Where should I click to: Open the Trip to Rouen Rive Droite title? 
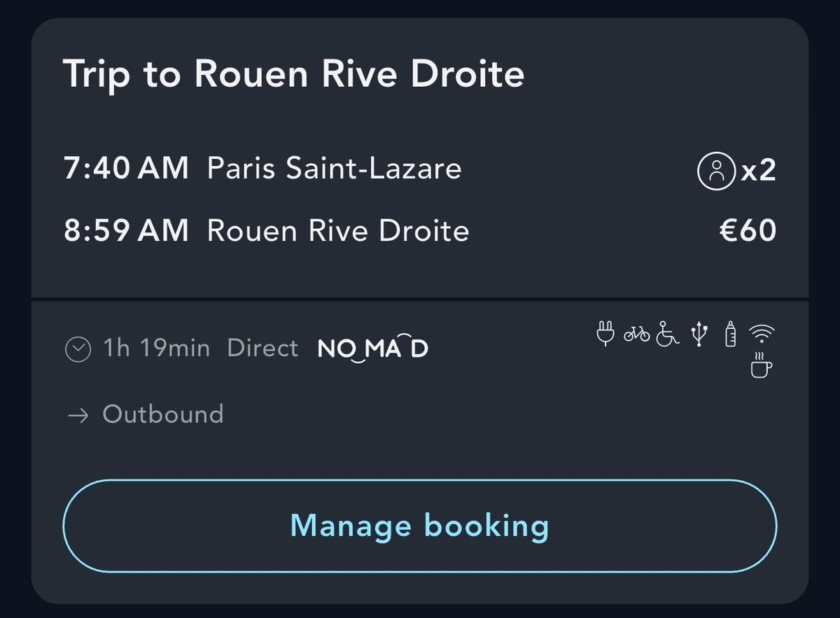(x=293, y=73)
